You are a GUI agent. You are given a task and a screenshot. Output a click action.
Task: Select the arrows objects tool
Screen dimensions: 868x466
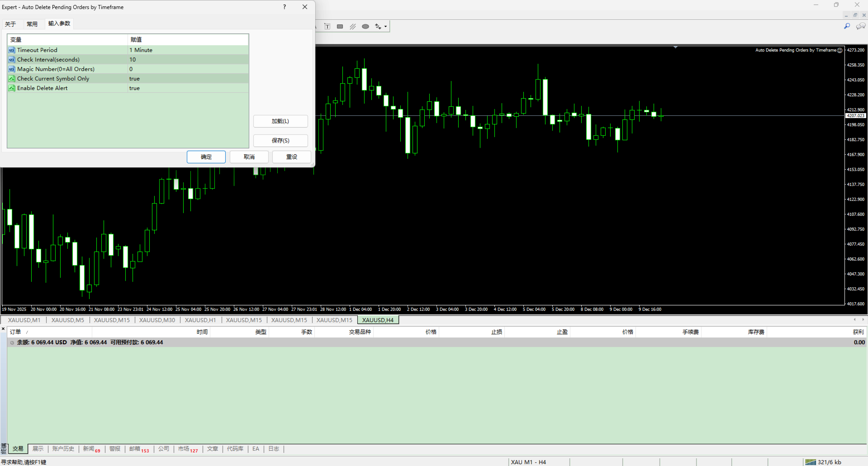click(378, 26)
